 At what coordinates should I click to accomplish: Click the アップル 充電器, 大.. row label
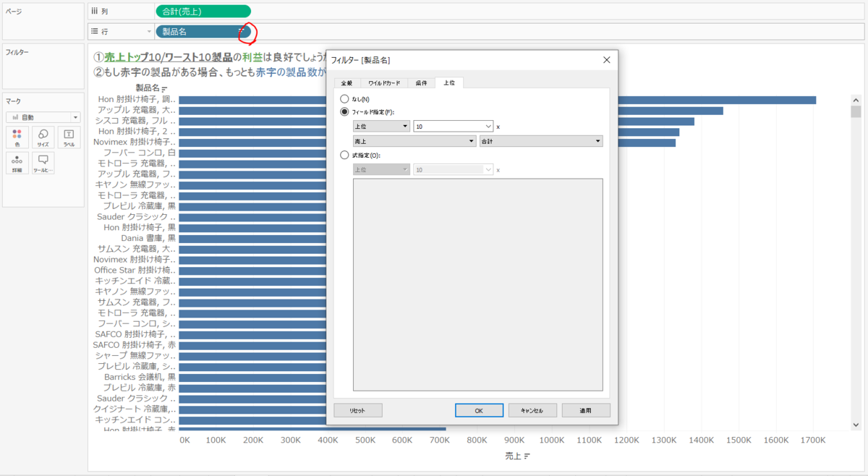[136, 111]
